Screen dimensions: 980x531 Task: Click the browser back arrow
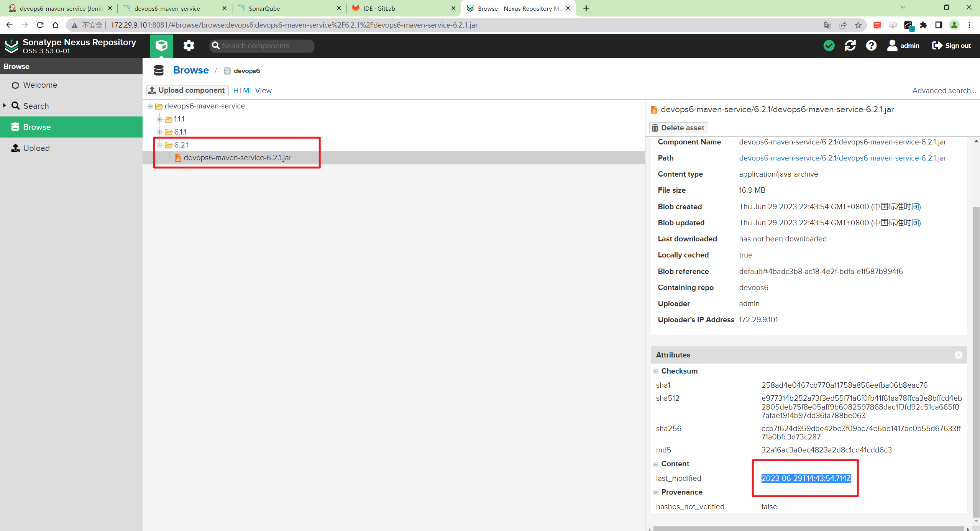coord(10,25)
